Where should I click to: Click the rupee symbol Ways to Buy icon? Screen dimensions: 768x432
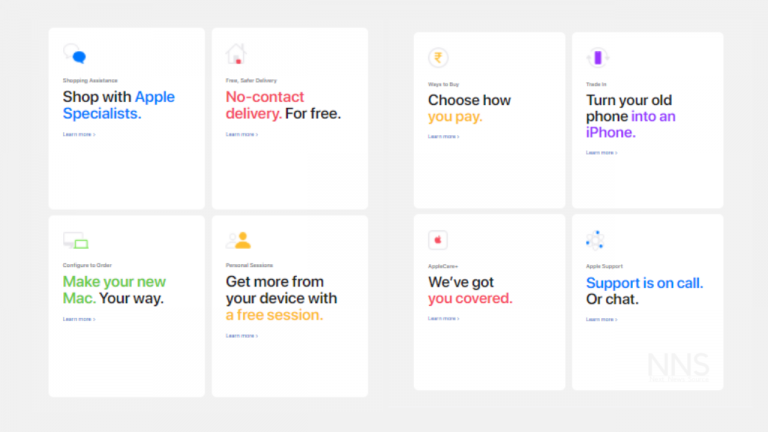click(438, 58)
